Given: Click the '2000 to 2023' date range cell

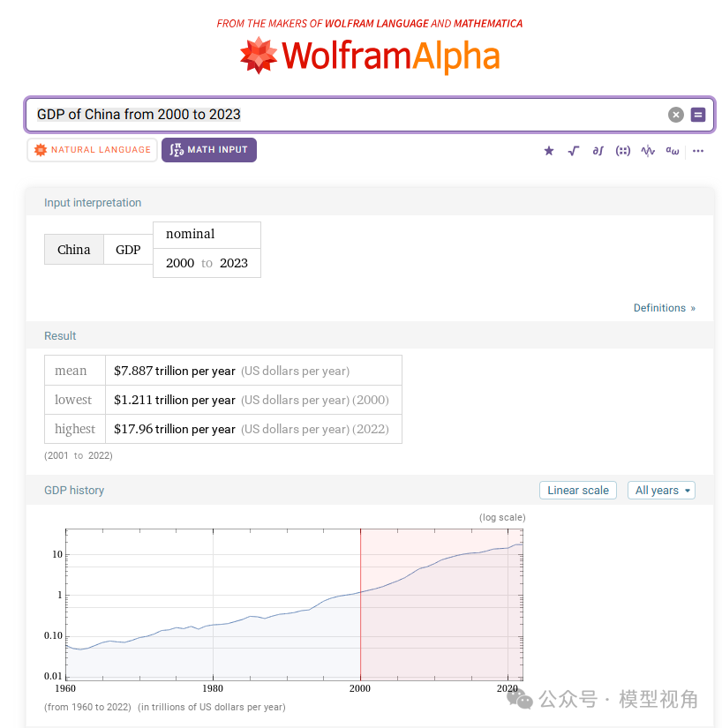Looking at the screenshot, I should [207, 263].
